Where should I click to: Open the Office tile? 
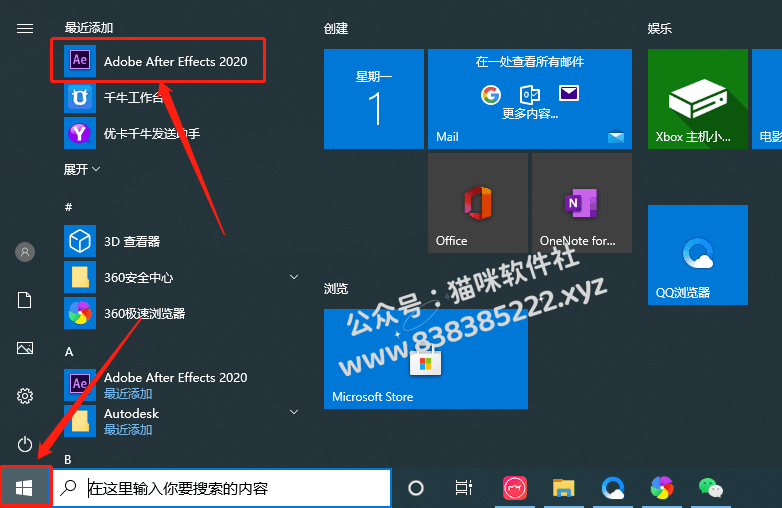pos(478,203)
